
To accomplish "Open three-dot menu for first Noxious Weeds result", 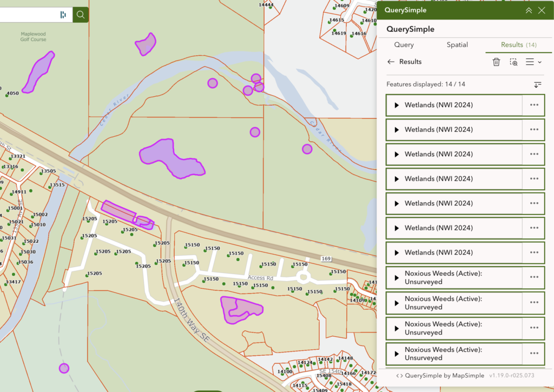I will point(534,277).
